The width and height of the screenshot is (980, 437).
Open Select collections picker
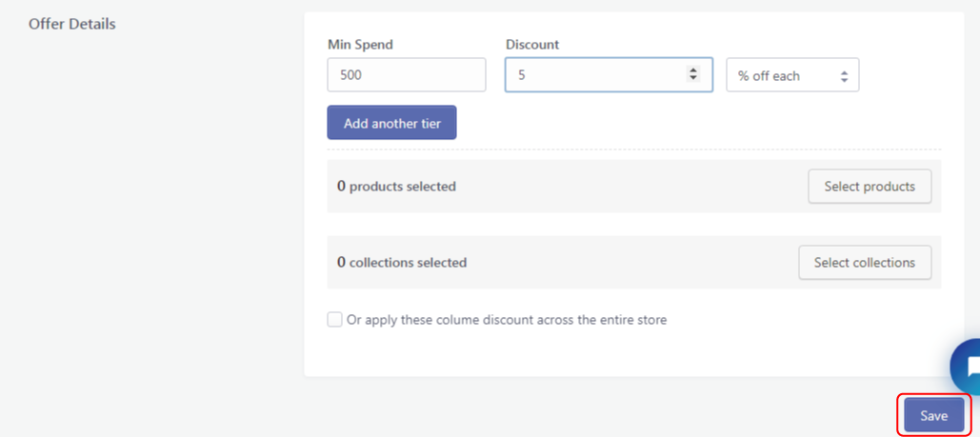coord(864,263)
